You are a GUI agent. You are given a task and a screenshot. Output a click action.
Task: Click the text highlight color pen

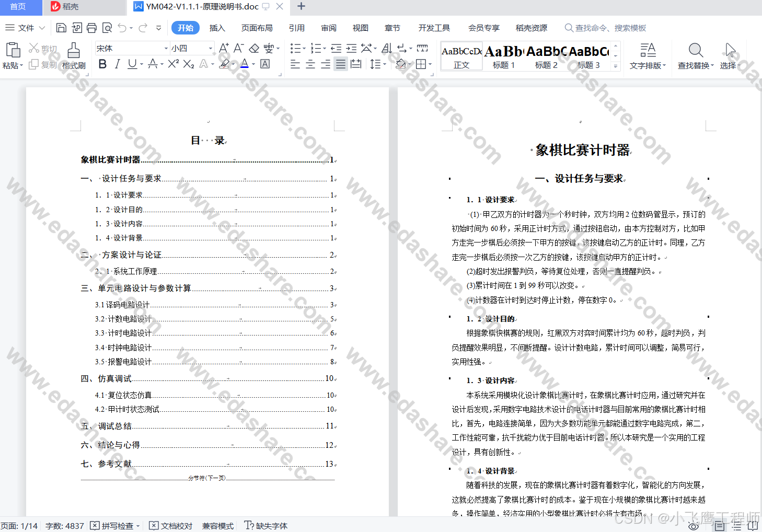click(224, 64)
